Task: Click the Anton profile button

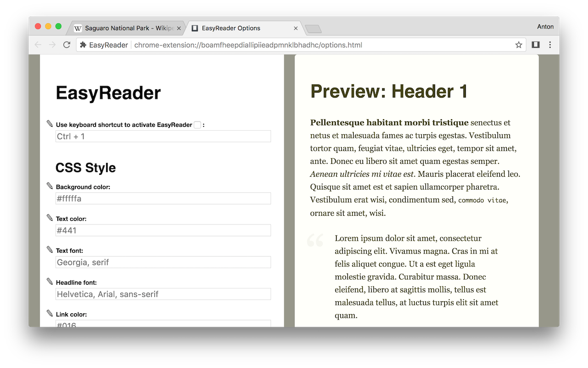Action: pyautogui.click(x=545, y=27)
